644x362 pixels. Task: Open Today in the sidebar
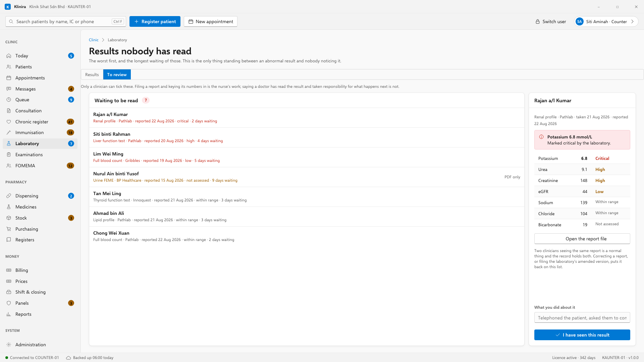pyautogui.click(x=40, y=56)
